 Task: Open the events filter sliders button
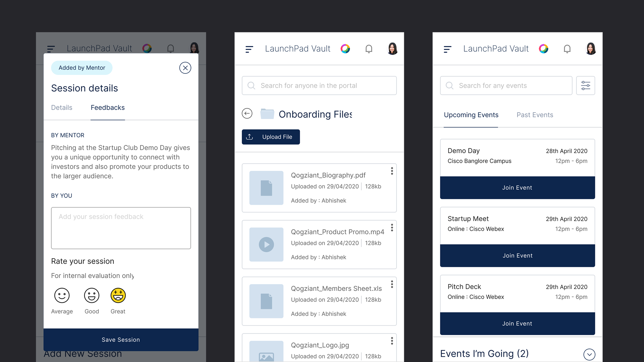586,86
